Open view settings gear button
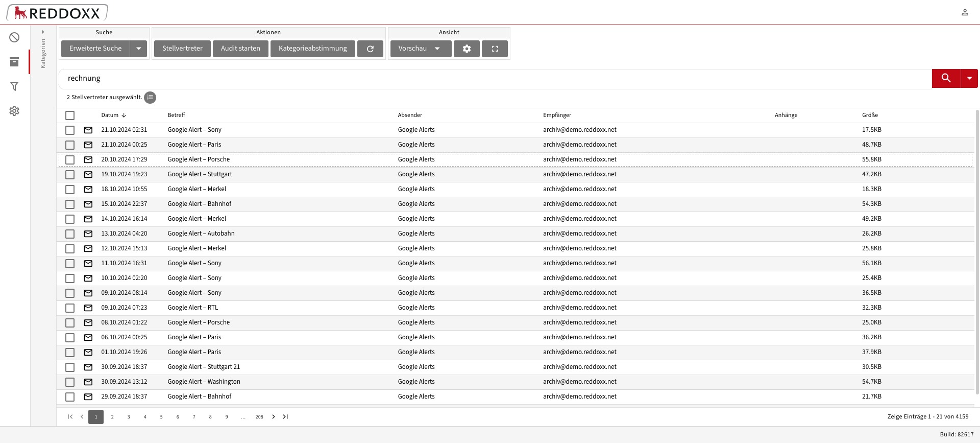This screenshot has height=443, width=980. 467,49
